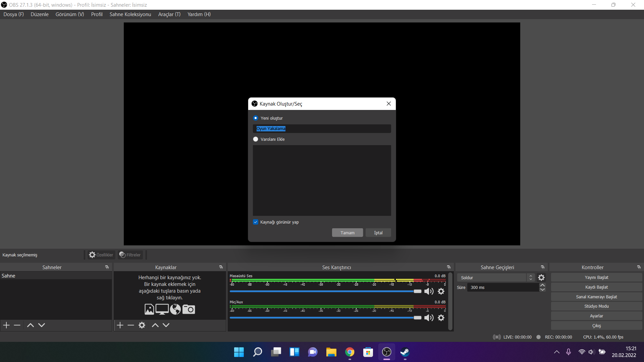Adjust the Masaüstü Ses volume slider
Image resolution: width=644 pixels, height=362 pixels.
(417, 291)
